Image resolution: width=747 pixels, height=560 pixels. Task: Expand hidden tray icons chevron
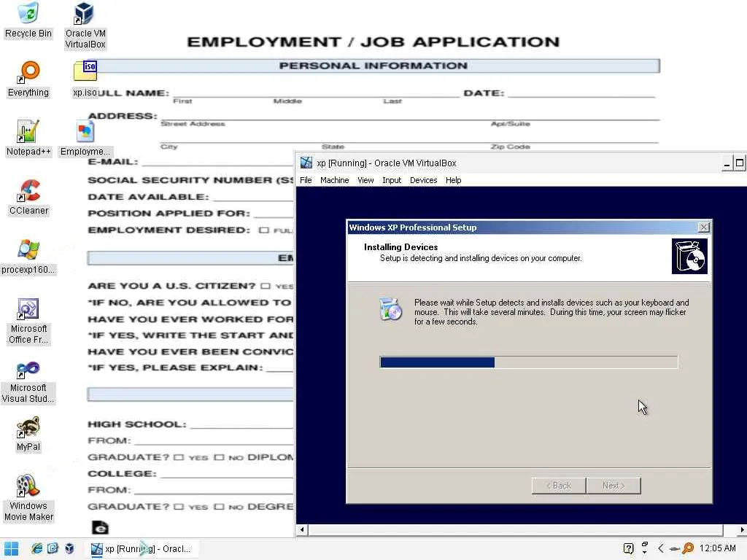[x=661, y=548]
